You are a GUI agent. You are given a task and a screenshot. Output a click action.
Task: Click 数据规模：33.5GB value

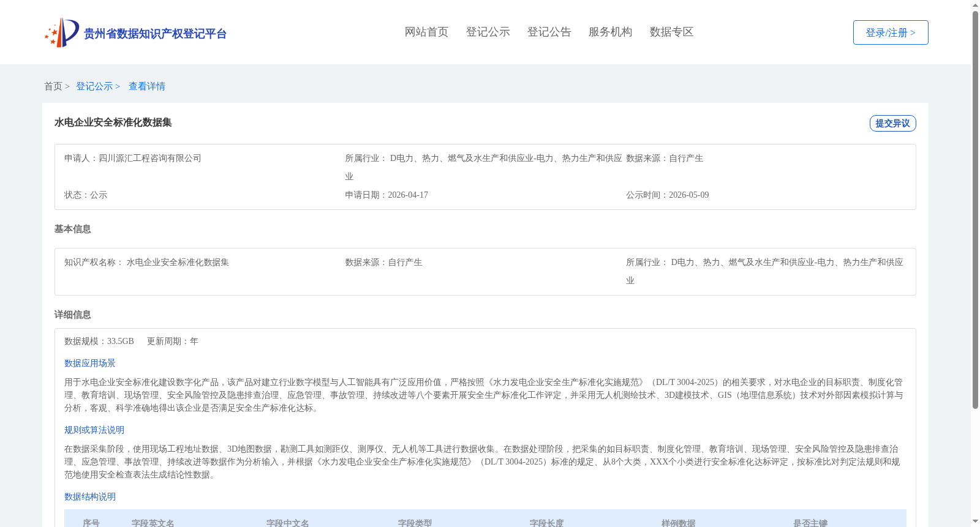tap(99, 341)
